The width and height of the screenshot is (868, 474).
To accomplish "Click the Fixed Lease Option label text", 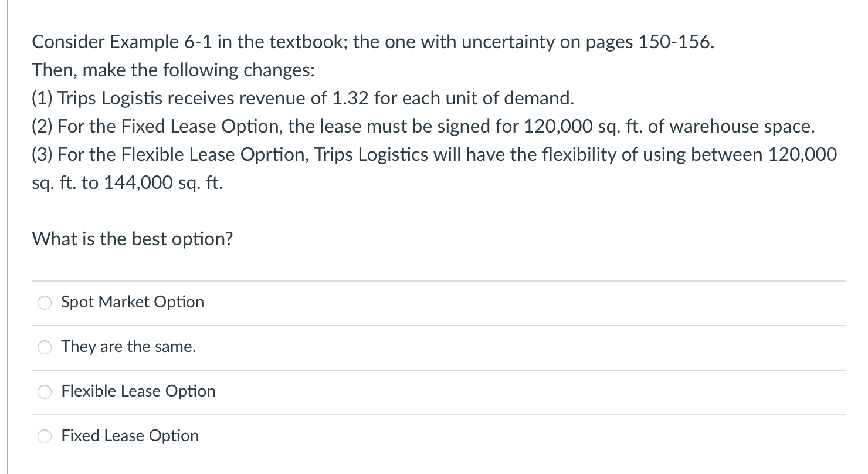I will pyautogui.click(x=130, y=436).
